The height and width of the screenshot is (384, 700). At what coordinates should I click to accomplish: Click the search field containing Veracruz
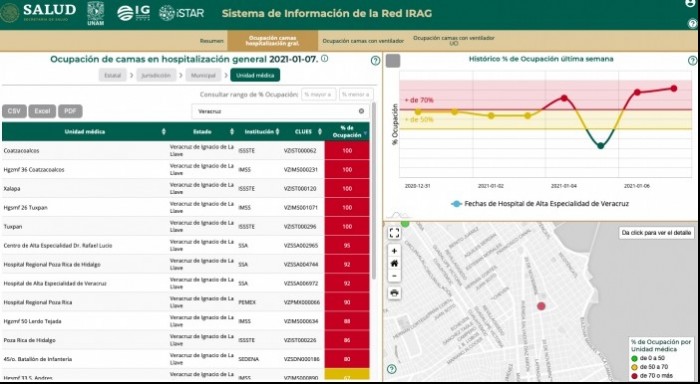pos(280,111)
